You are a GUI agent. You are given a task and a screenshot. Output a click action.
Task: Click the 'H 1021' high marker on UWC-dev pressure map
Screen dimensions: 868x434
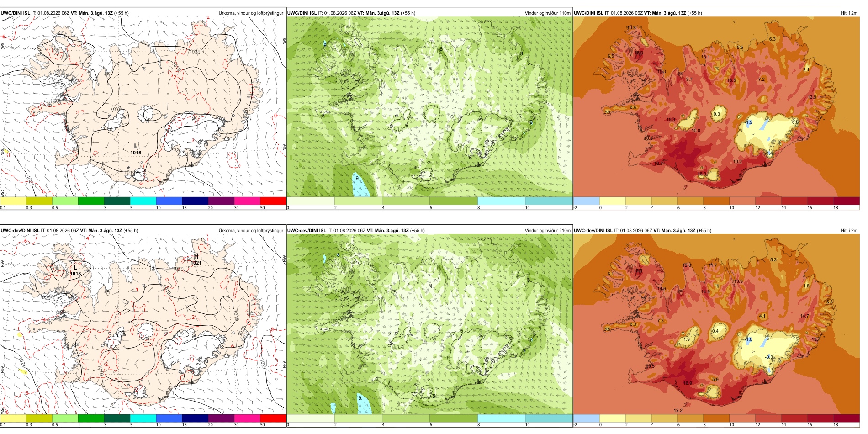coord(196,259)
